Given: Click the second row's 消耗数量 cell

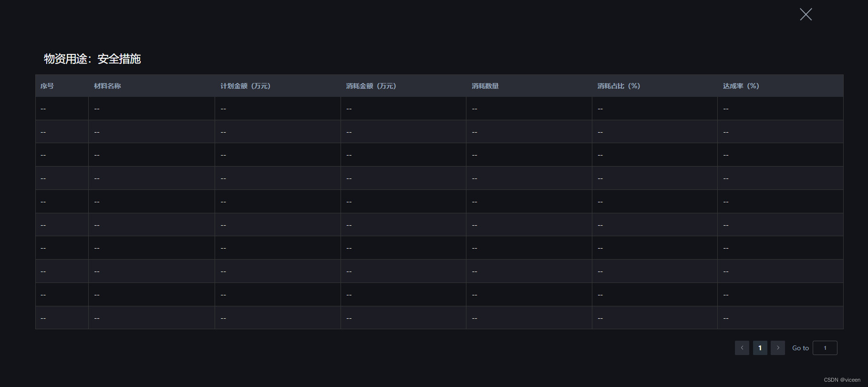Looking at the screenshot, I should [x=529, y=131].
